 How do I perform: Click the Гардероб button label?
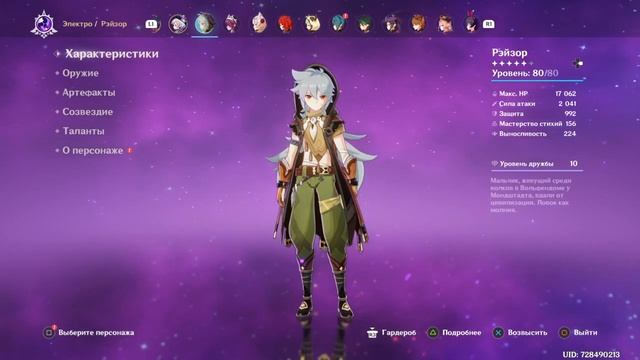[x=399, y=333]
